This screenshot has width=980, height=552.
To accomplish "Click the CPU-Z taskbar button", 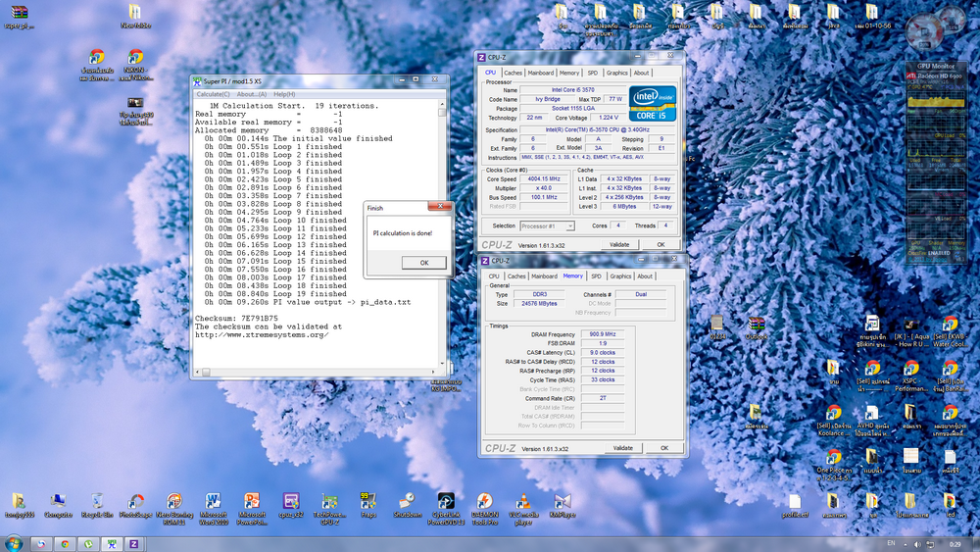I will (134, 543).
